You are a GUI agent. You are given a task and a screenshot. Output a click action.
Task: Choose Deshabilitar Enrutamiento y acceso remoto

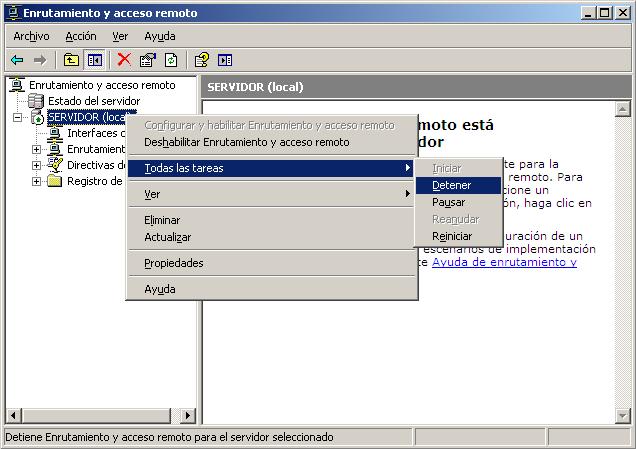pos(246,142)
